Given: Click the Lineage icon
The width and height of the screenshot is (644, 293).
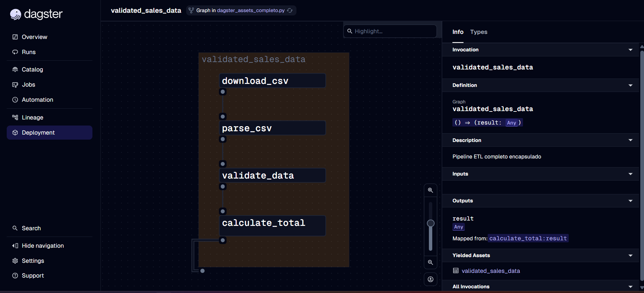Looking at the screenshot, I should pyautogui.click(x=15, y=117).
